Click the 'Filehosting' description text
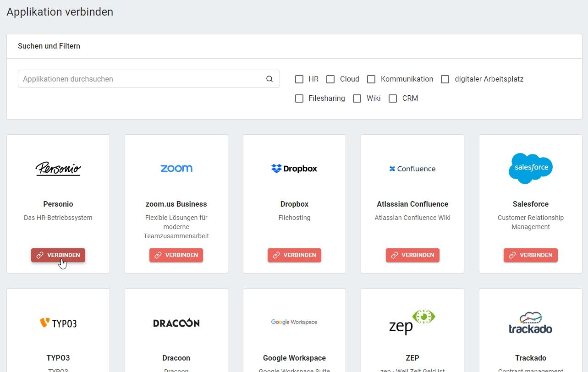 (294, 218)
